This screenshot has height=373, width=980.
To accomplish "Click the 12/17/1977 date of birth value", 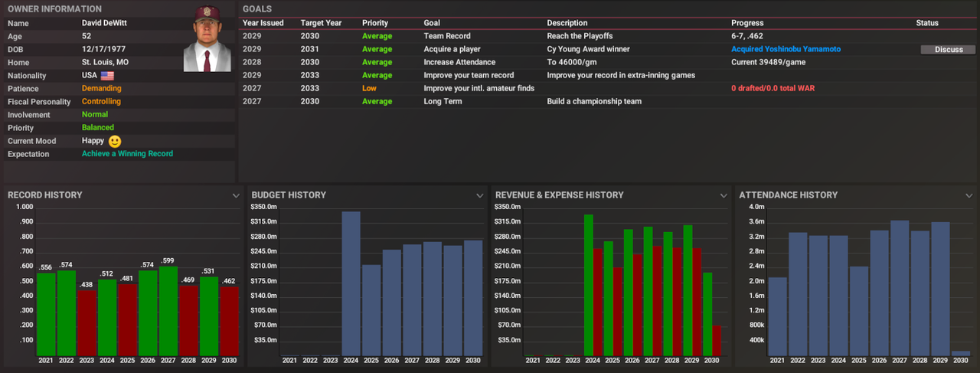I will 103,49.
